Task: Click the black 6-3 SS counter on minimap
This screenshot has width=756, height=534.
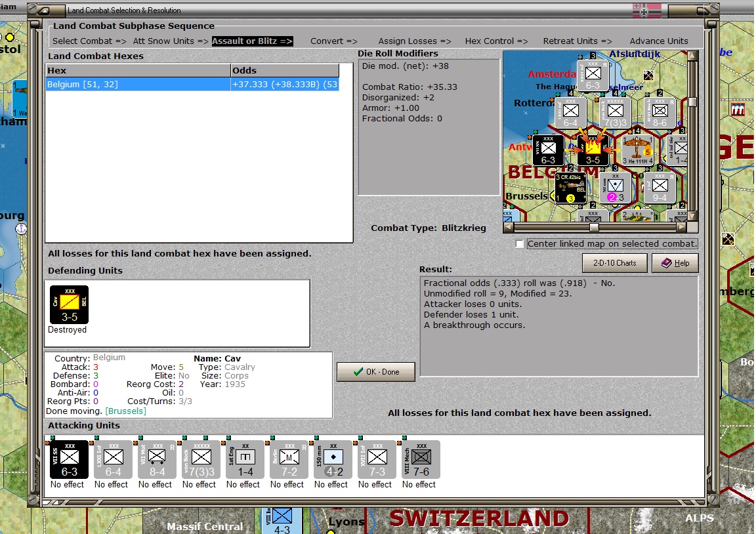Action: tap(548, 150)
